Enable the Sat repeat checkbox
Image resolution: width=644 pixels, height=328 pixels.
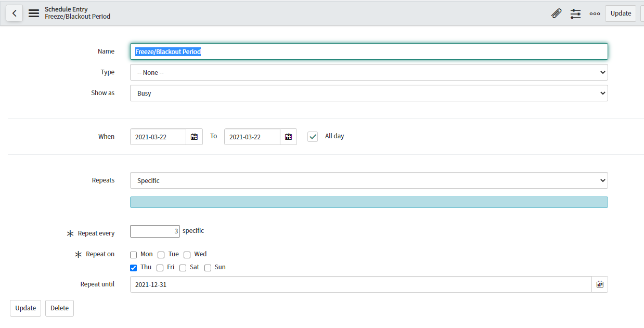click(x=183, y=267)
